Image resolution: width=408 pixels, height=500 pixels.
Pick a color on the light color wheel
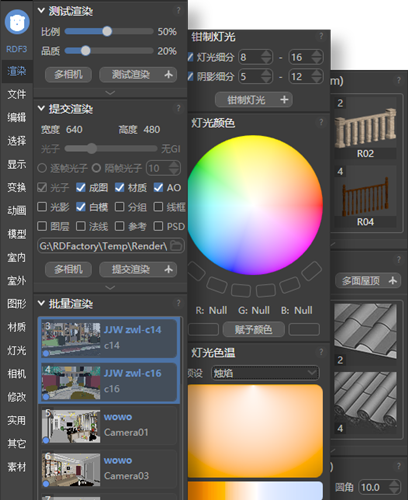point(254,205)
